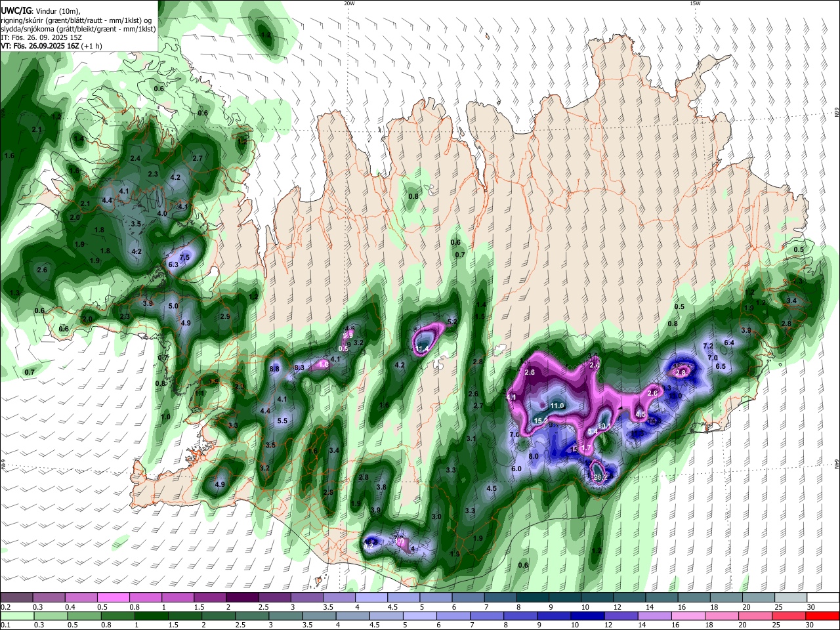Click the '5.5' precipitation value on the map
The image size is (840, 630).
(283, 421)
